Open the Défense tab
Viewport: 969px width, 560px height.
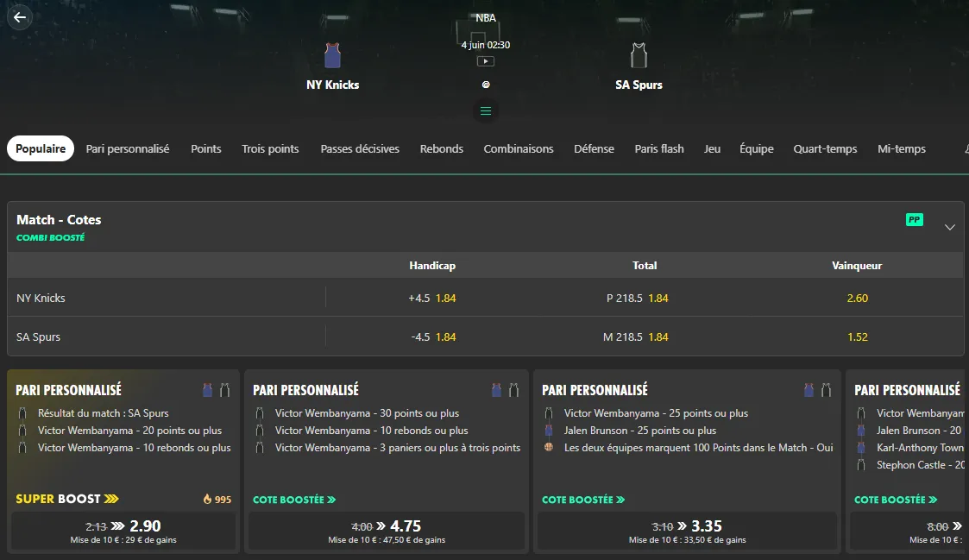[594, 149]
